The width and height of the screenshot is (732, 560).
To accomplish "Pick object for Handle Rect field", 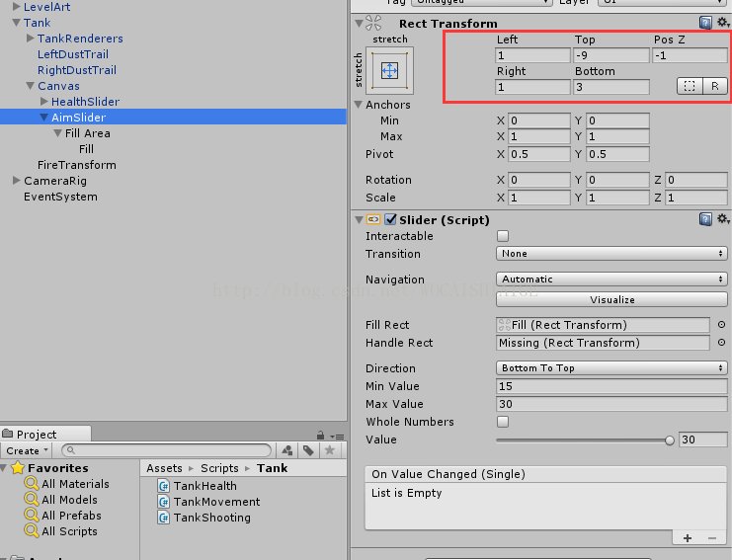I will point(721,343).
